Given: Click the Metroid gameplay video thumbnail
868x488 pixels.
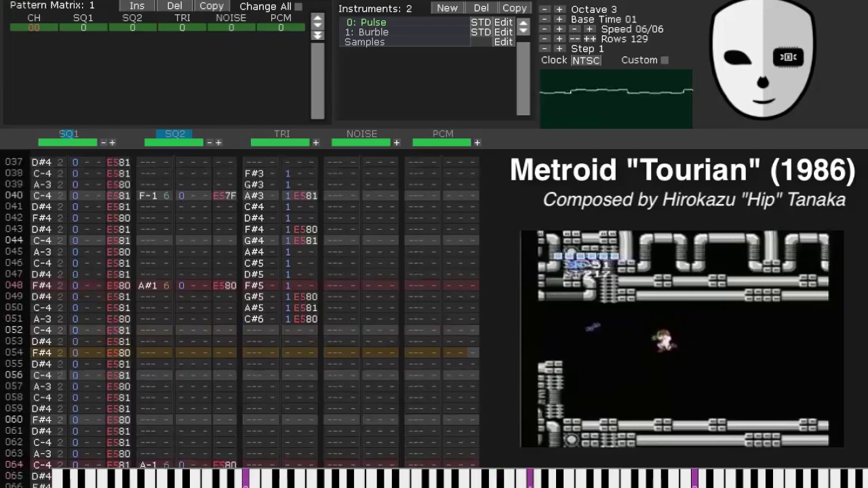Looking at the screenshot, I should tap(682, 339).
